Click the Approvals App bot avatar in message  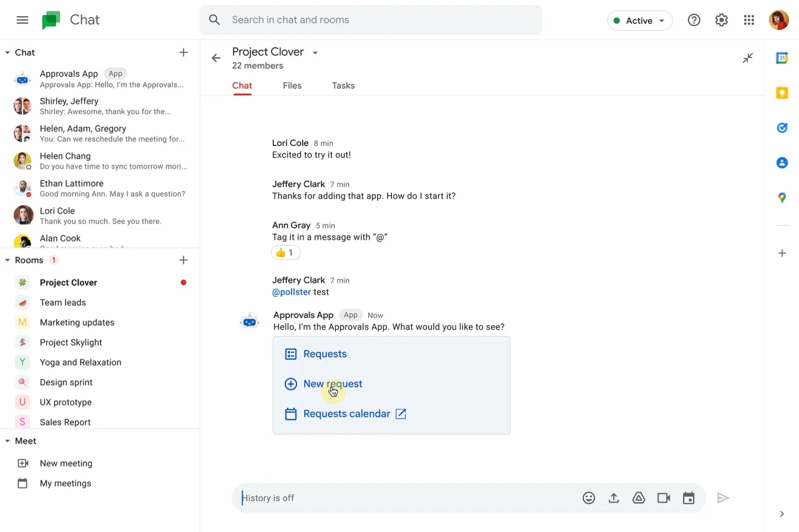(250, 322)
